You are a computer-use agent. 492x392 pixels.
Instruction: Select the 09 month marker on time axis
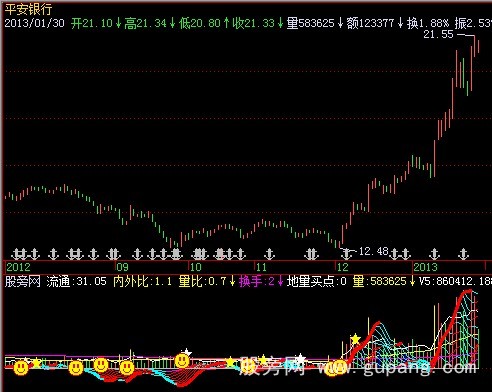122,267
